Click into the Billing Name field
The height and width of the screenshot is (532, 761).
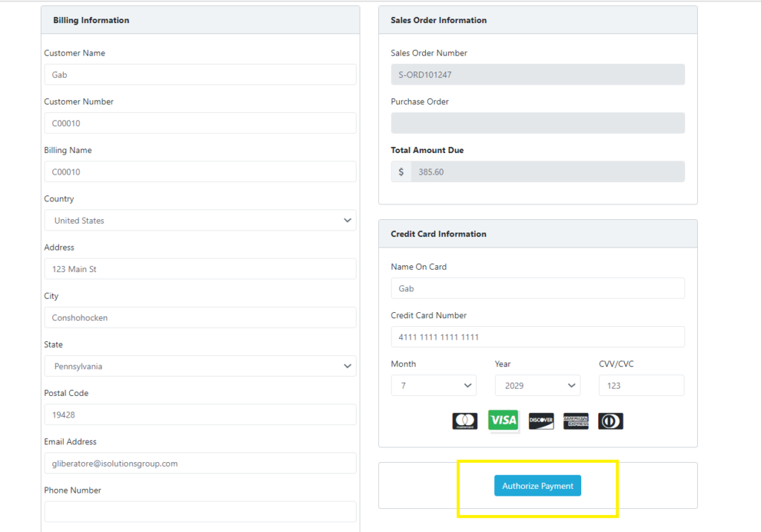pyautogui.click(x=199, y=172)
